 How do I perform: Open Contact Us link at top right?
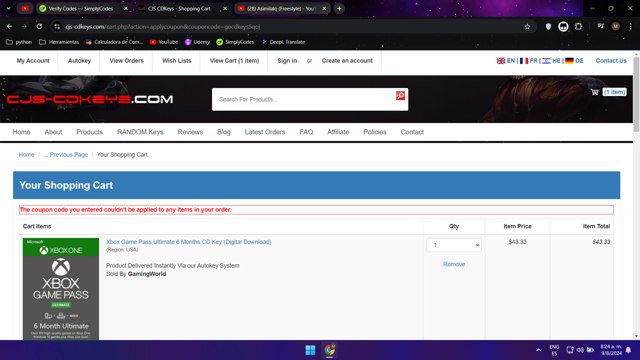pos(611,60)
